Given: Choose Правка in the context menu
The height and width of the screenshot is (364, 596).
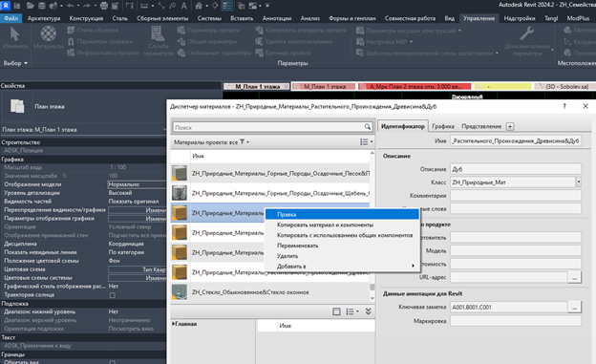Looking at the screenshot, I should (342, 215).
